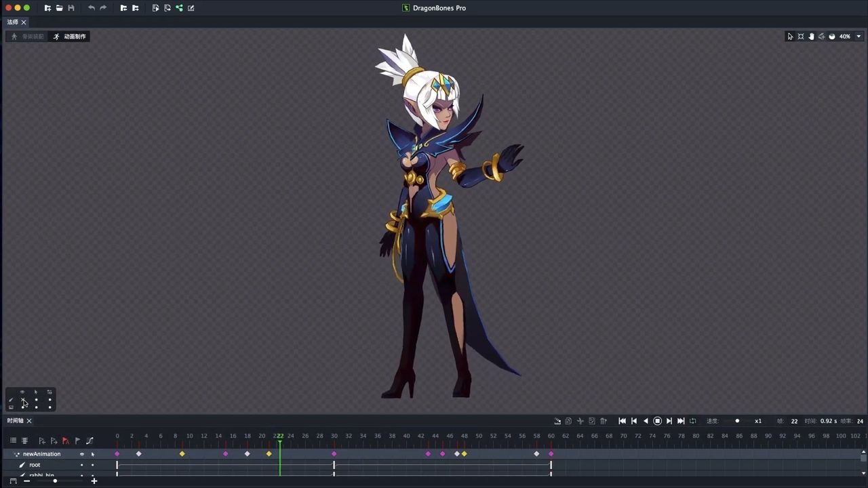Select the hand pan tool

(x=811, y=37)
